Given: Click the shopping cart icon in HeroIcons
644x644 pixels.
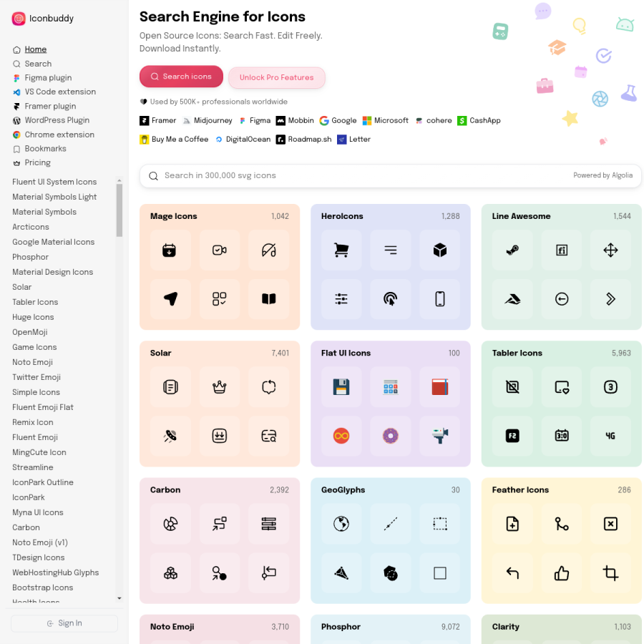Looking at the screenshot, I should pos(341,250).
